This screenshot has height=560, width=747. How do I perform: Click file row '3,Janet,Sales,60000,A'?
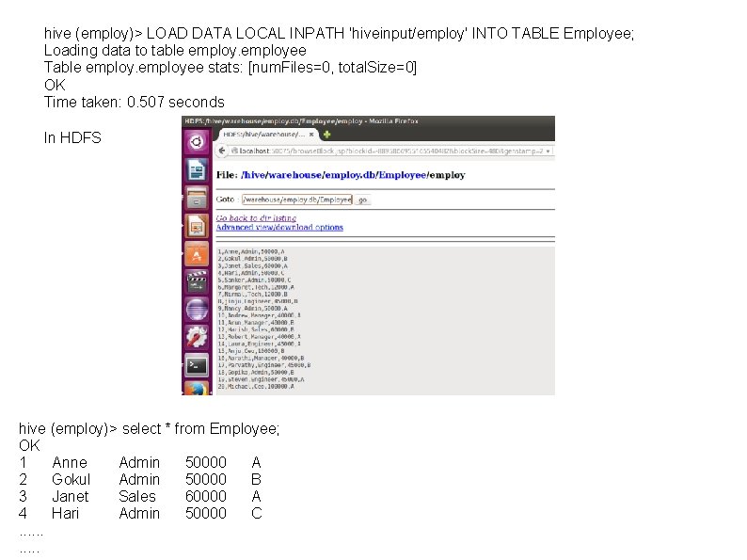click(x=252, y=266)
